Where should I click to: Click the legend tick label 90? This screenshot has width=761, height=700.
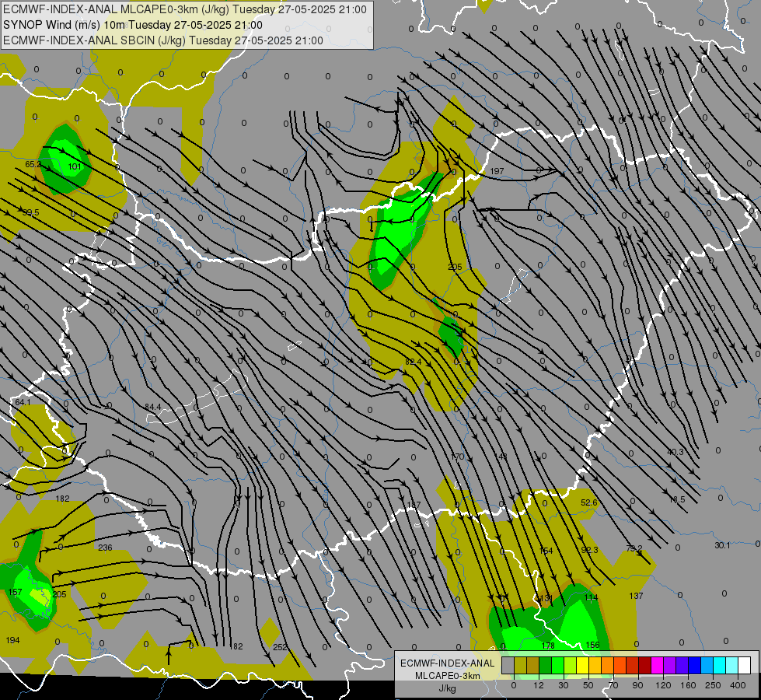[637, 685]
